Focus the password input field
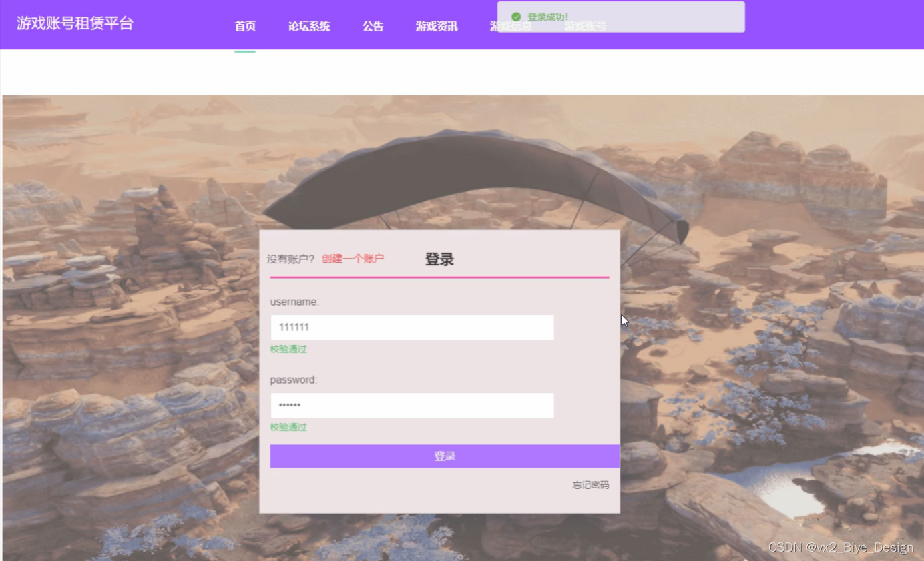This screenshot has height=561, width=924. click(412, 406)
